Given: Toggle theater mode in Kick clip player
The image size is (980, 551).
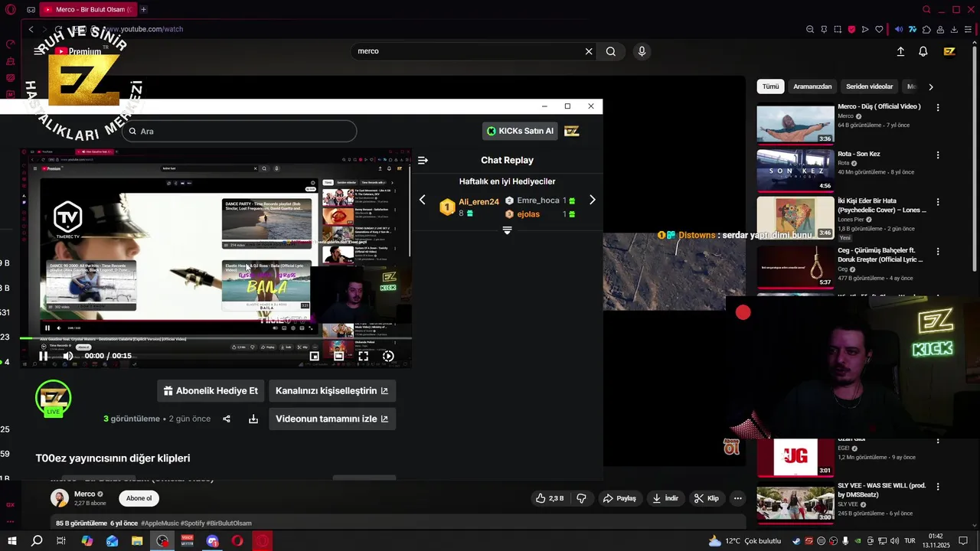Looking at the screenshot, I should (338, 356).
